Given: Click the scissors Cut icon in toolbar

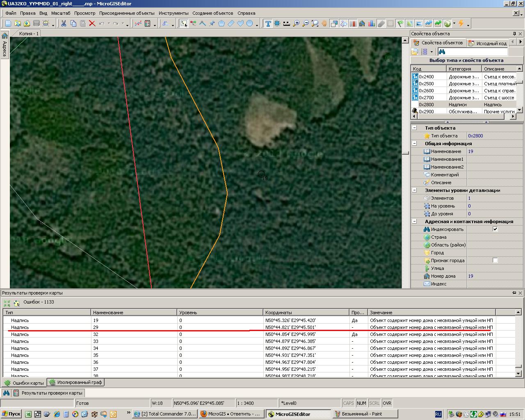Looking at the screenshot, I should pyautogui.click(x=64, y=23).
